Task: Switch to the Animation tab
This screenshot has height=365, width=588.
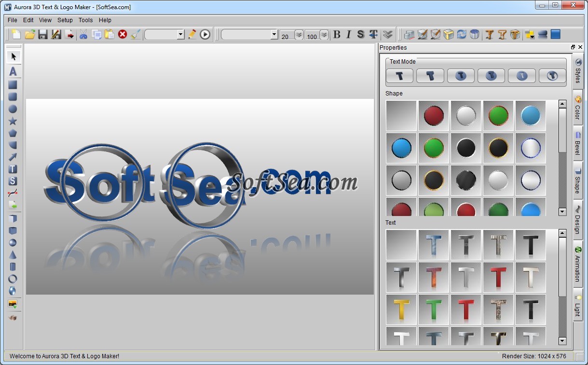Action: click(x=578, y=264)
